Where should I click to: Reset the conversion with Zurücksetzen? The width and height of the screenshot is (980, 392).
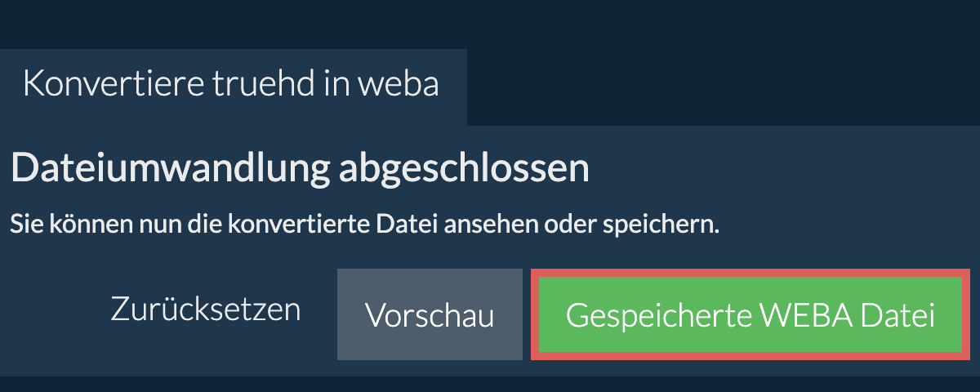[x=206, y=310]
